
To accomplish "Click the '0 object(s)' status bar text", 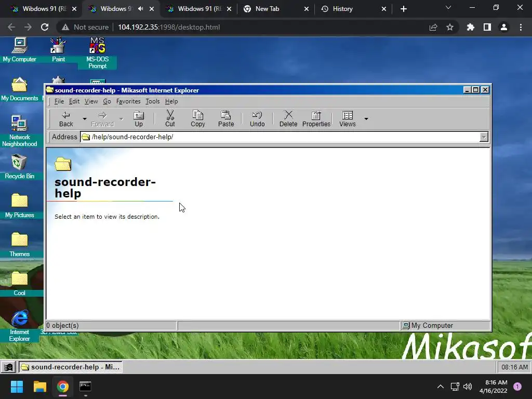I will tap(62, 325).
